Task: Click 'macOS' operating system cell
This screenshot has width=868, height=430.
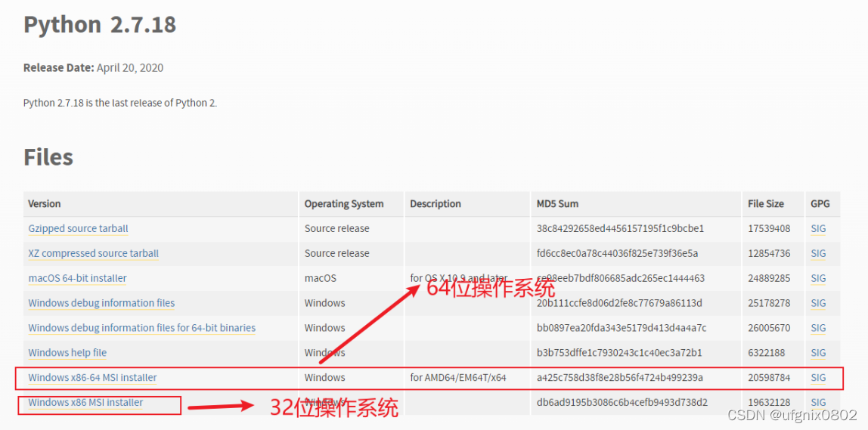Action: click(320, 278)
